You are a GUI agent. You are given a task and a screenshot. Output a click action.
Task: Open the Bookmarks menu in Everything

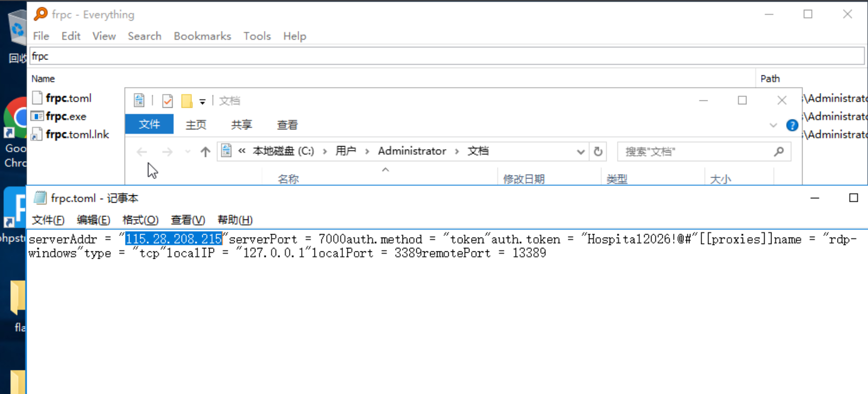(x=202, y=36)
